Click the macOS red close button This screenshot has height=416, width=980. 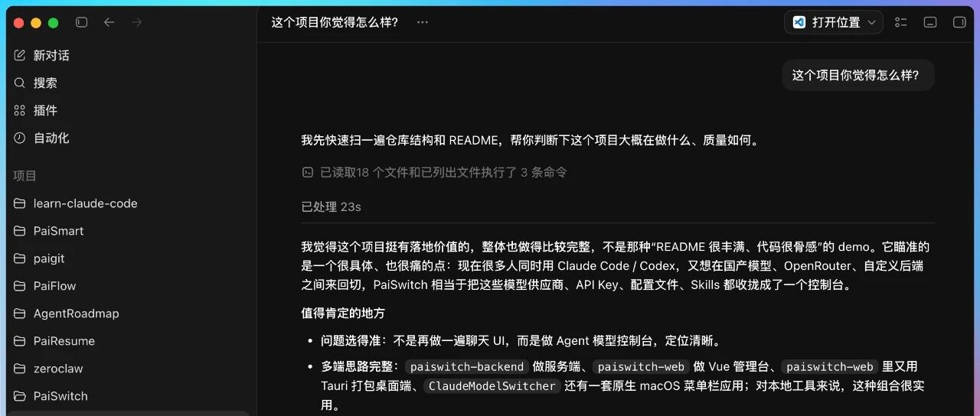click(x=19, y=23)
